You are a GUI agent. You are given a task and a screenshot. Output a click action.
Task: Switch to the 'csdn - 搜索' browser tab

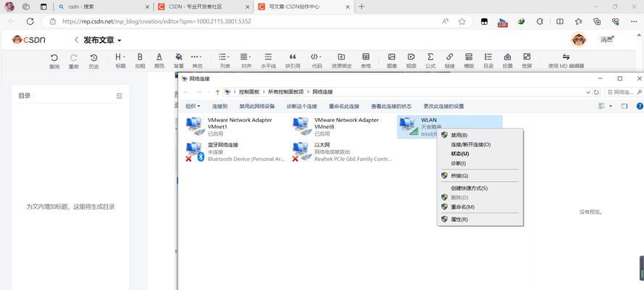click(103, 7)
